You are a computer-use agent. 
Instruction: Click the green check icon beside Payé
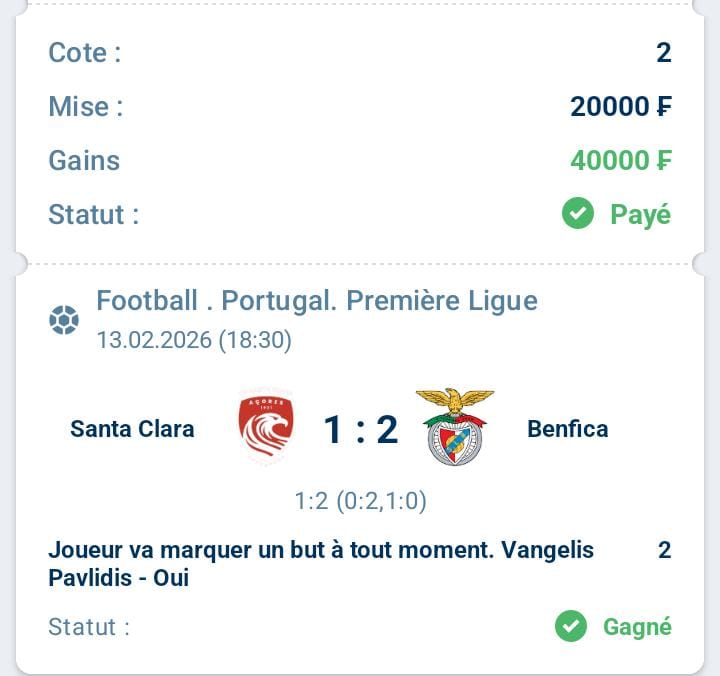[x=578, y=213]
